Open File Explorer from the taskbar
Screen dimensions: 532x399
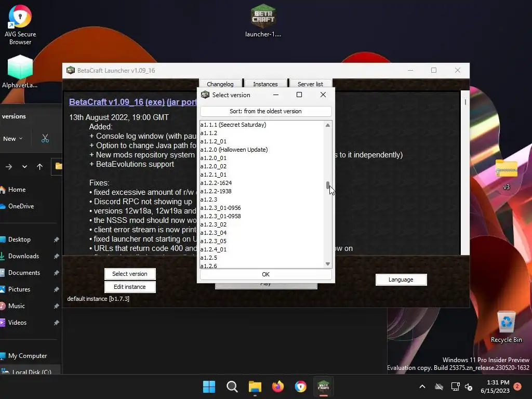[x=255, y=387]
